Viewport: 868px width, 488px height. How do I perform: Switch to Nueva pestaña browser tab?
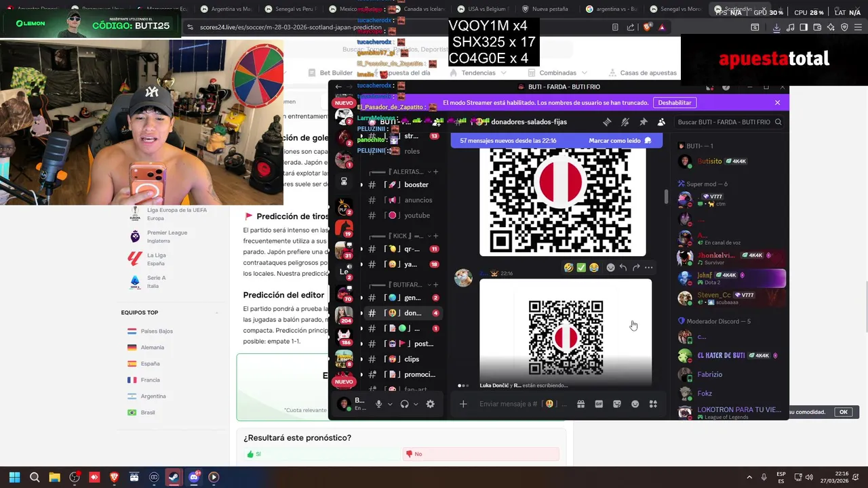(547, 9)
